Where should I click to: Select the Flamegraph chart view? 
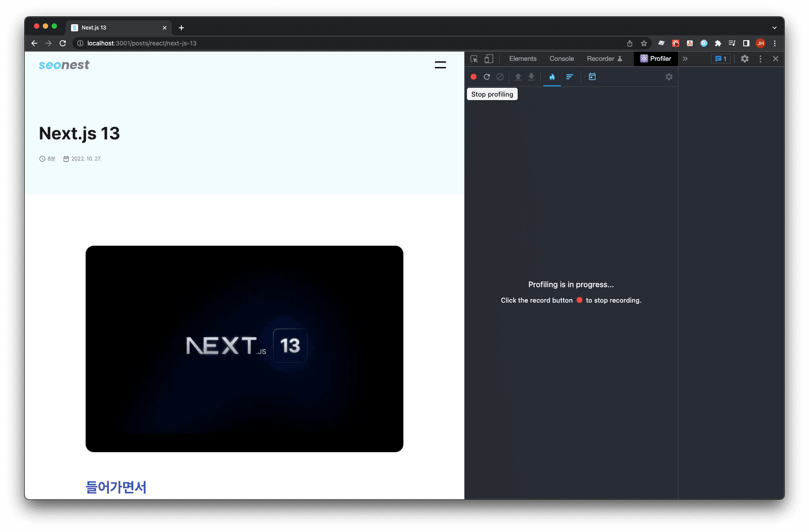(x=552, y=77)
